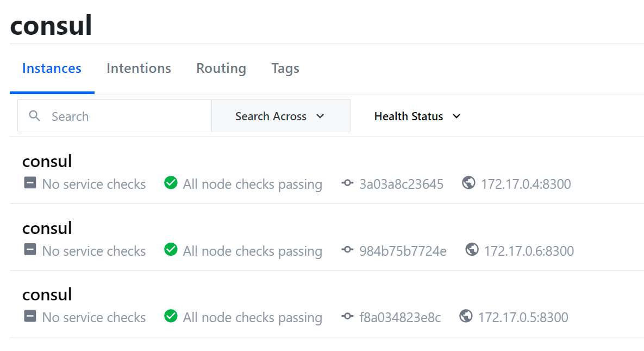Click "No service checks" in 3a03a8c23645 row
This screenshot has width=644, height=351.
point(93,184)
